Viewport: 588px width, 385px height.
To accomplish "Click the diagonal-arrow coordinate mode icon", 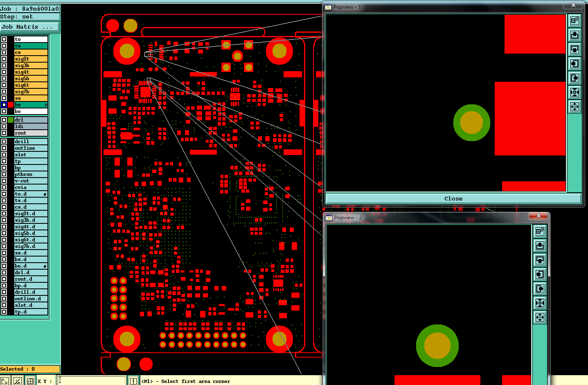I will pyautogui.click(x=5, y=381).
